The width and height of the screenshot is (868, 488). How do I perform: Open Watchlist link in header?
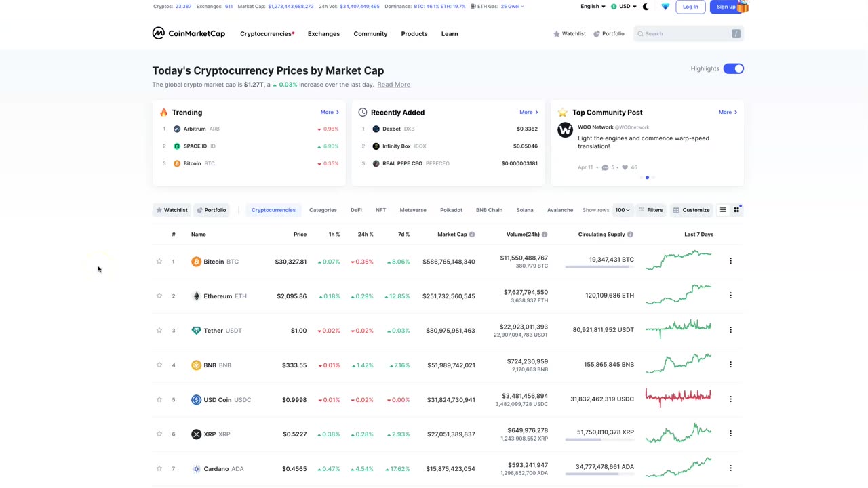570,33
